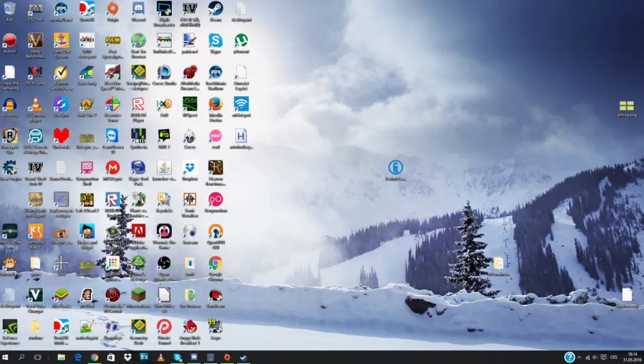The height and width of the screenshot is (364, 644).
Task: Switch to Skype in the taskbar
Action: pos(178,357)
